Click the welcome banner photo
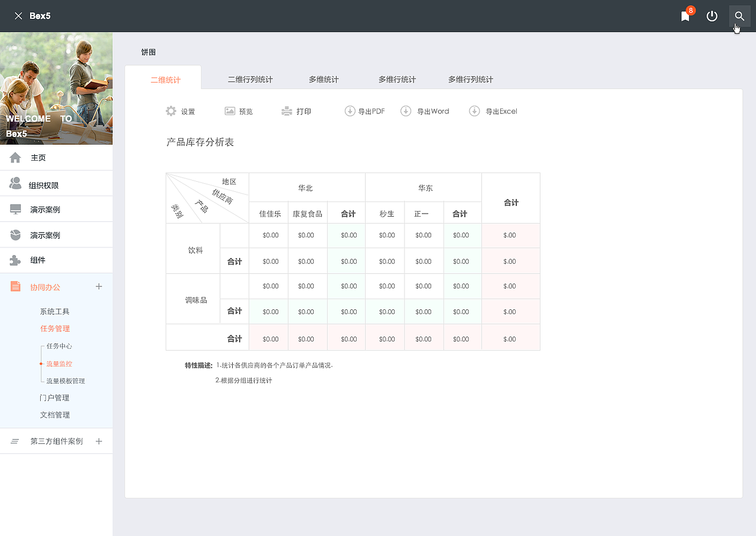Screen dimensions: 756x536 56,89
